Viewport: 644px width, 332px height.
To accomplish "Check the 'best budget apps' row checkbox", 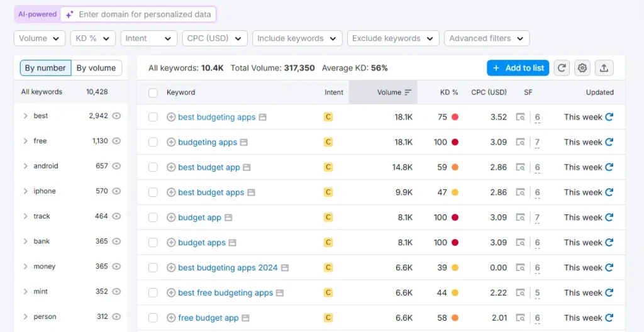I will (153, 192).
